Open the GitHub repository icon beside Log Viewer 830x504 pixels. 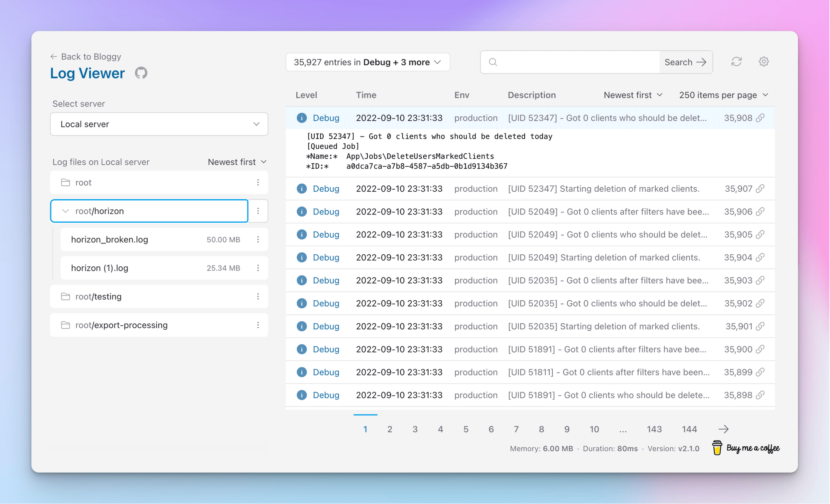pyautogui.click(x=141, y=73)
